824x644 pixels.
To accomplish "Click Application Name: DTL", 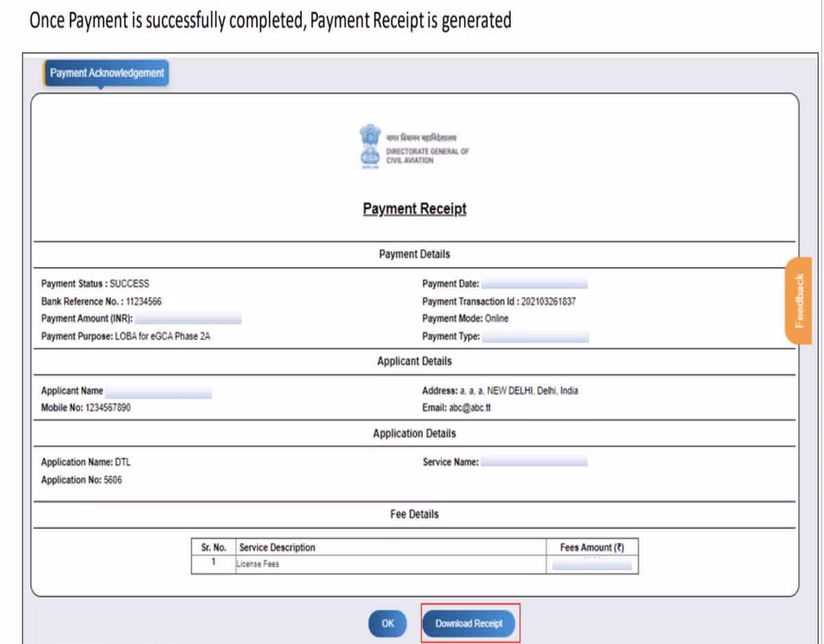I will [x=86, y=462].
